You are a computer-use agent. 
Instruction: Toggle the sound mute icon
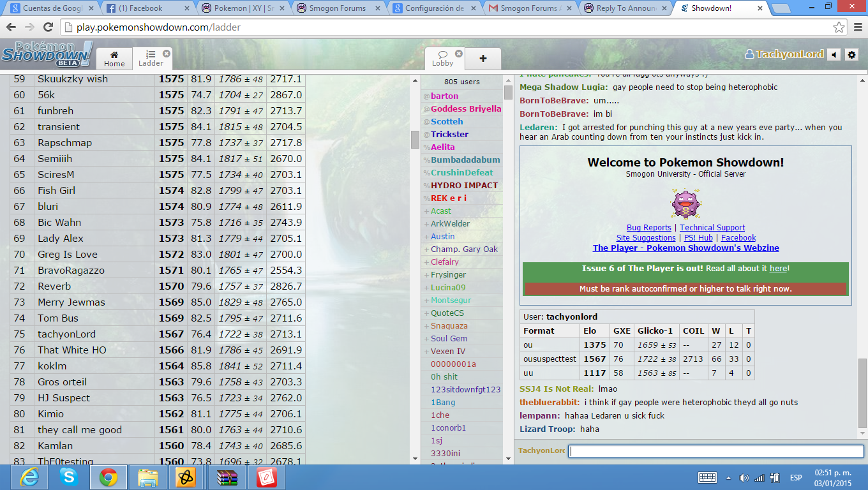834,55
